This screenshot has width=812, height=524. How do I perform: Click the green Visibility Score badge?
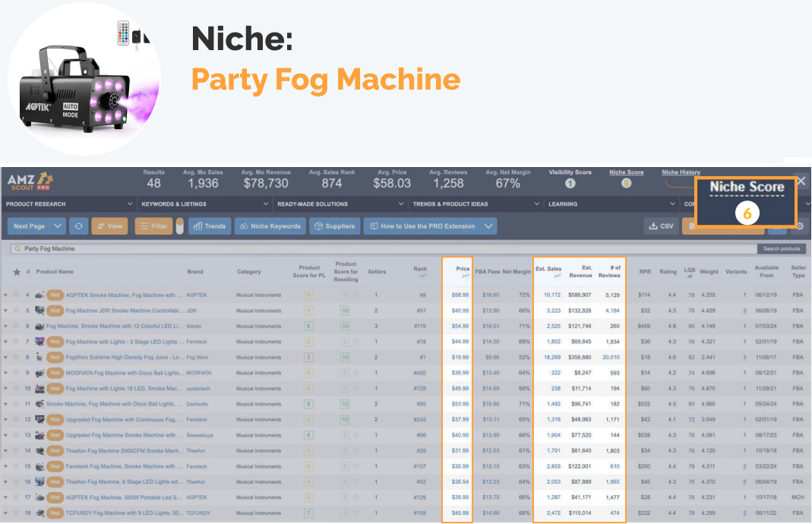tap(570, 182)
